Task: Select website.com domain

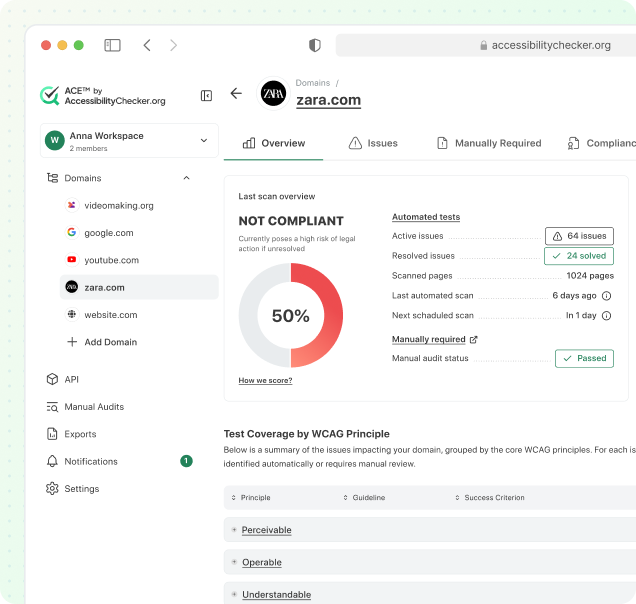Action: [x=111, y=315]
